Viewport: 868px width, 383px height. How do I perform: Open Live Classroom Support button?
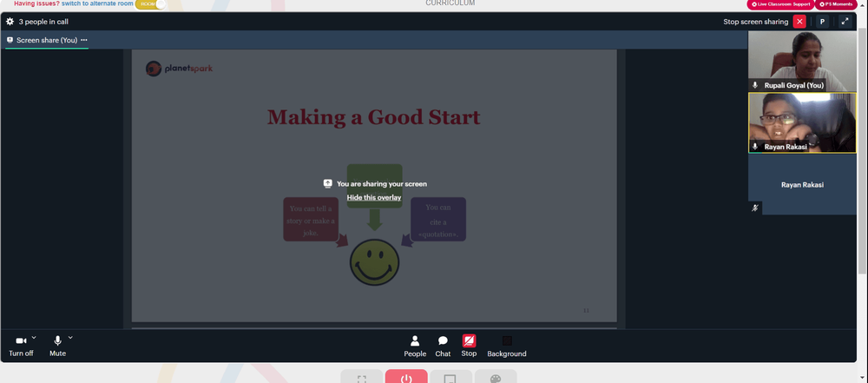click(780, 4)
